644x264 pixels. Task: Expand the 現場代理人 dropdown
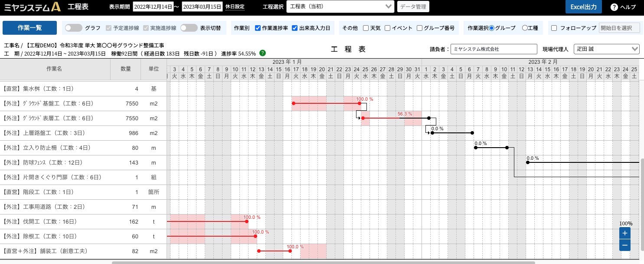pyautogui.click(x=606, y=49)
